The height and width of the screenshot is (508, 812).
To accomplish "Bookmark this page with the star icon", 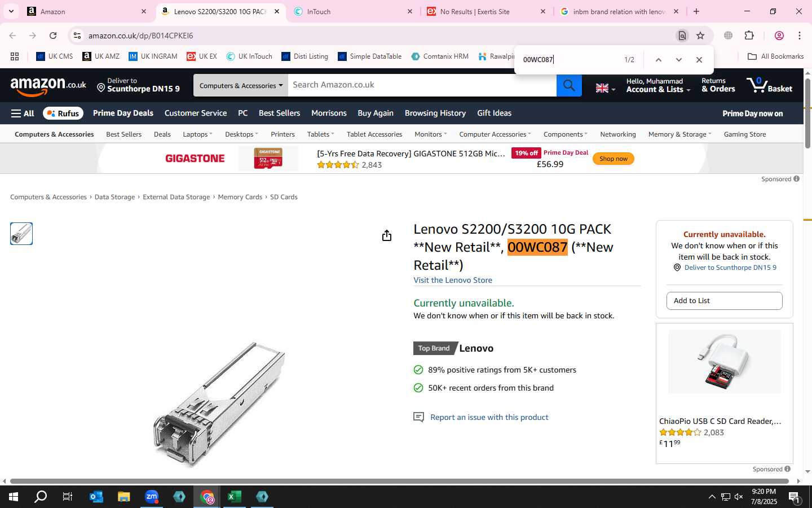I will pos(700,36).
